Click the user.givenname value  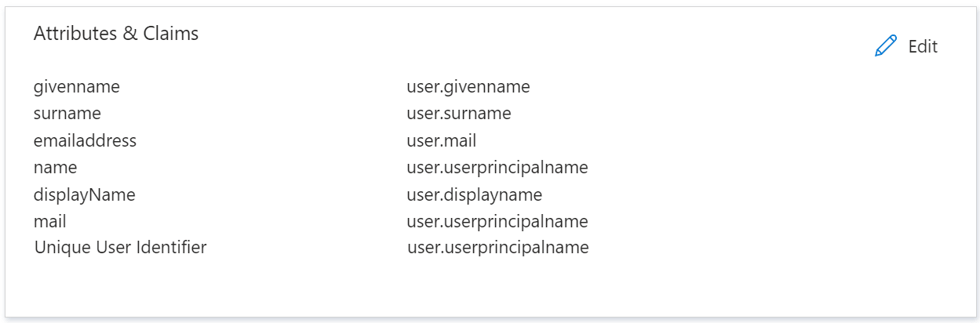(x=468, y=86)
